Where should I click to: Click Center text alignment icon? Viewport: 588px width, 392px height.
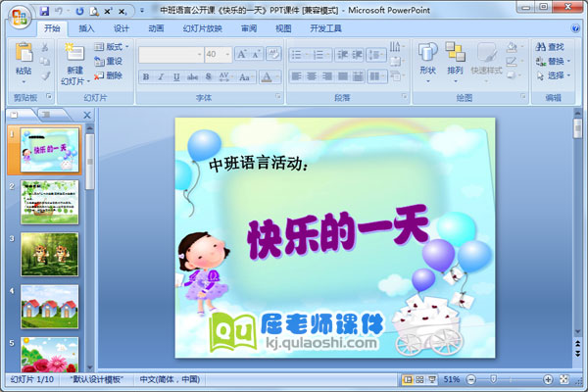[x=312, y=76]
